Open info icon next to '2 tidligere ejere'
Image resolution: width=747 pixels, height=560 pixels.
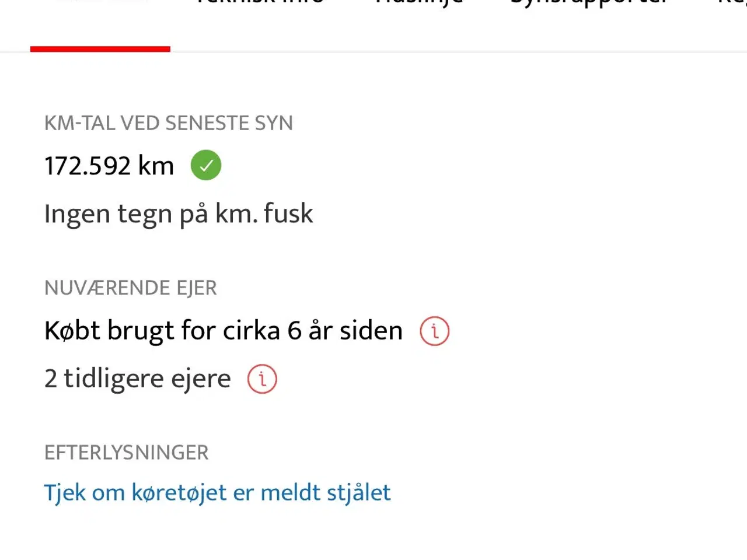pos(262,379)
